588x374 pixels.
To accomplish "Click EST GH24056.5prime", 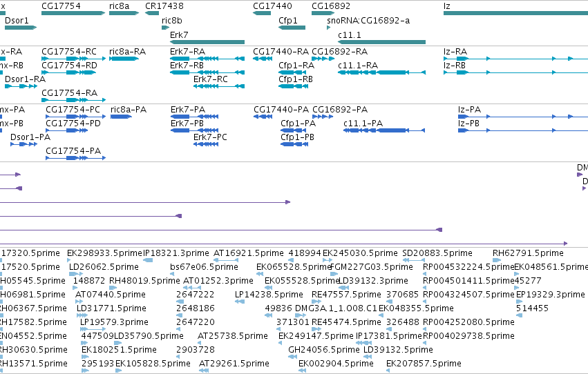I will (292, 357).
